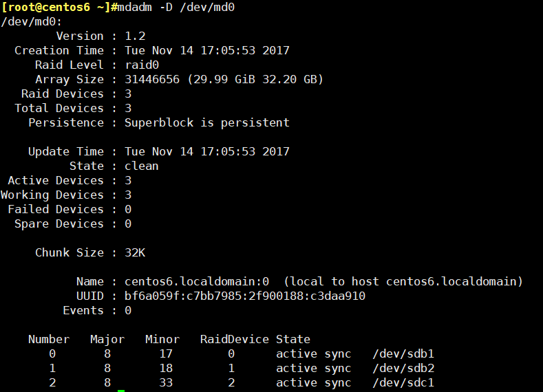
Task: Click the mdadm -D /dev/md0 command
Action: click(x=176, y=8)
